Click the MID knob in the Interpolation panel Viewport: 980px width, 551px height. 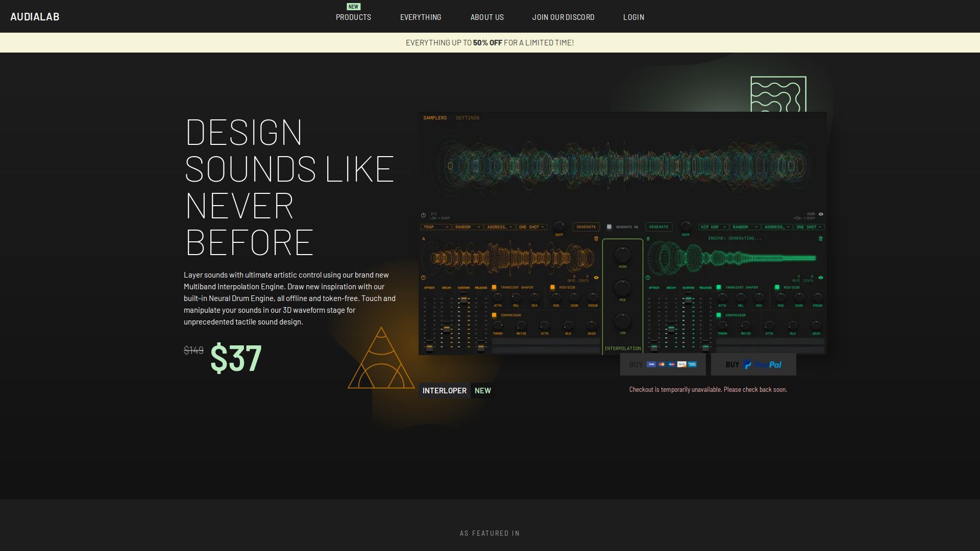point(622,288)
